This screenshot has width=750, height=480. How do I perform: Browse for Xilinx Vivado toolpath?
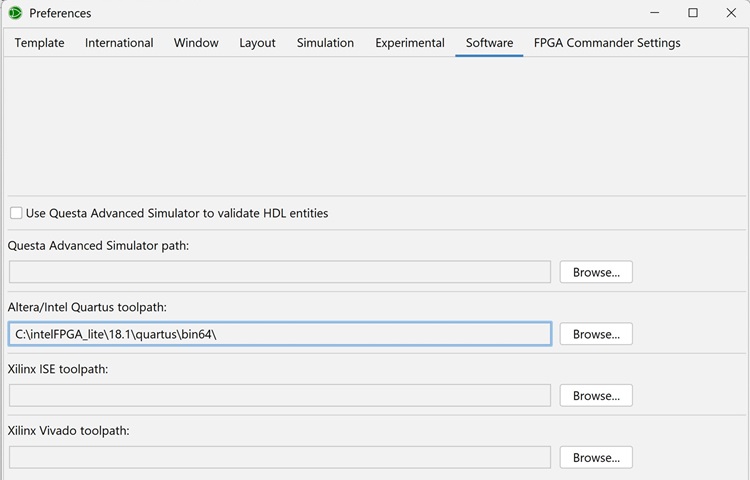(596, 458)
